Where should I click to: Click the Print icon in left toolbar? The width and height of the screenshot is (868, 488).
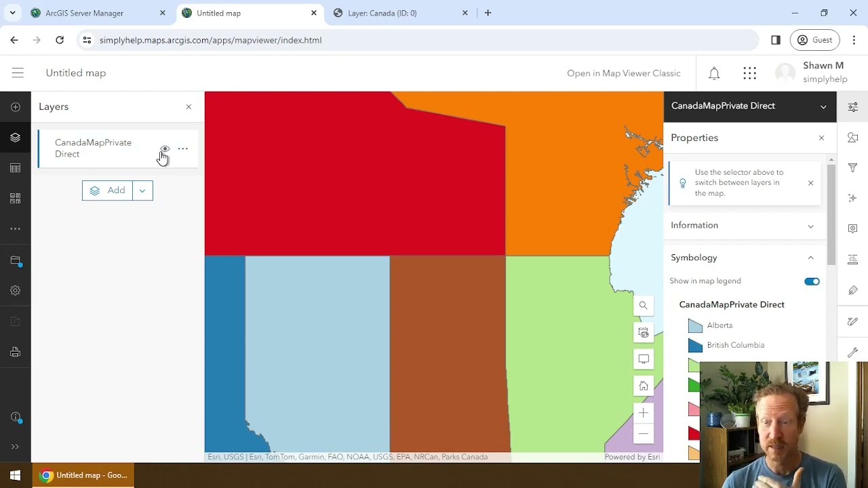tap(15, 352)
